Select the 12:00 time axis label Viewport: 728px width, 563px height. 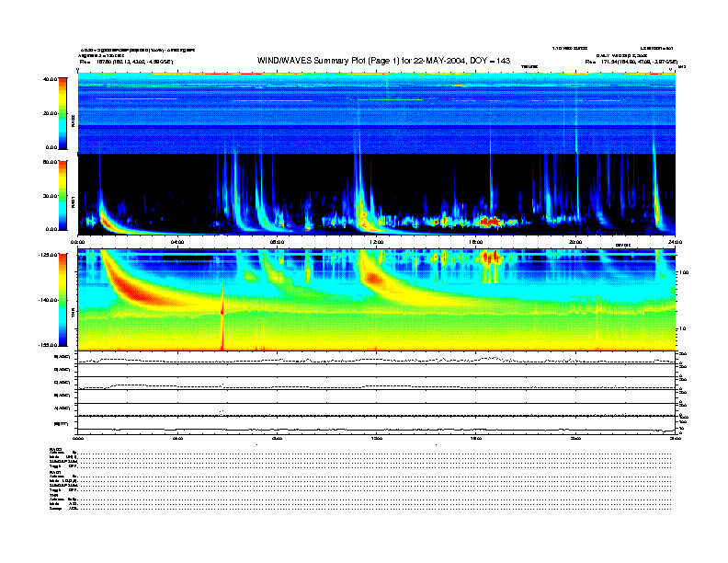point(377,241)
